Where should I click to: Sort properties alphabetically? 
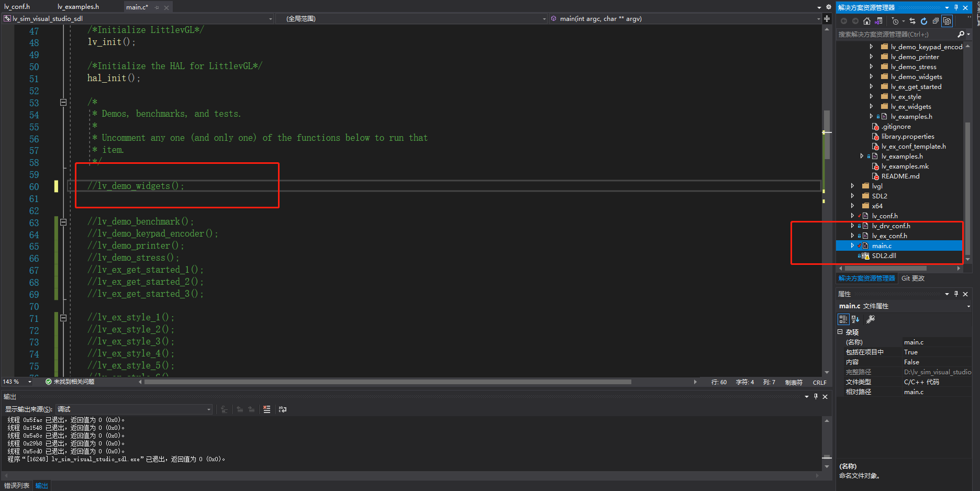click(x=855, y=319)
